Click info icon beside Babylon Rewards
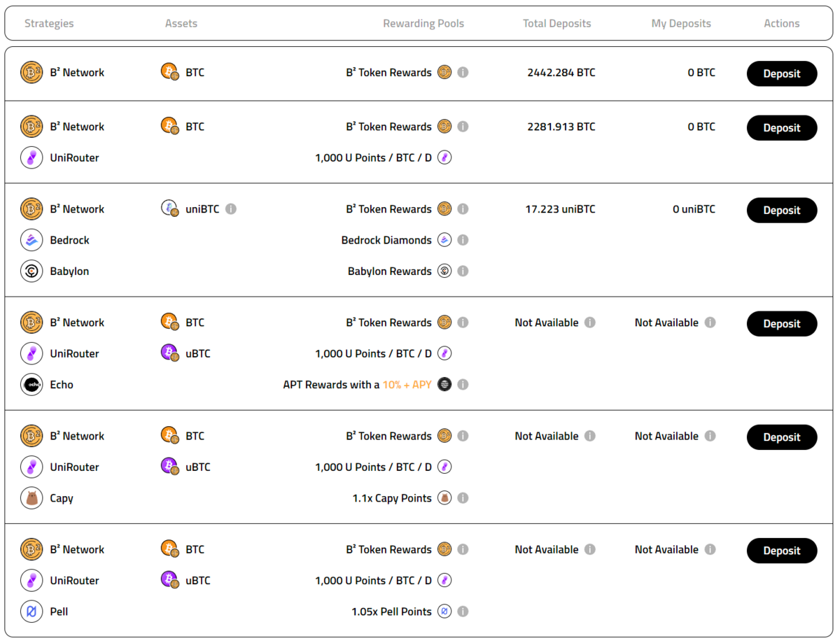This screenshot has width=840, height=643. [463, 271]
